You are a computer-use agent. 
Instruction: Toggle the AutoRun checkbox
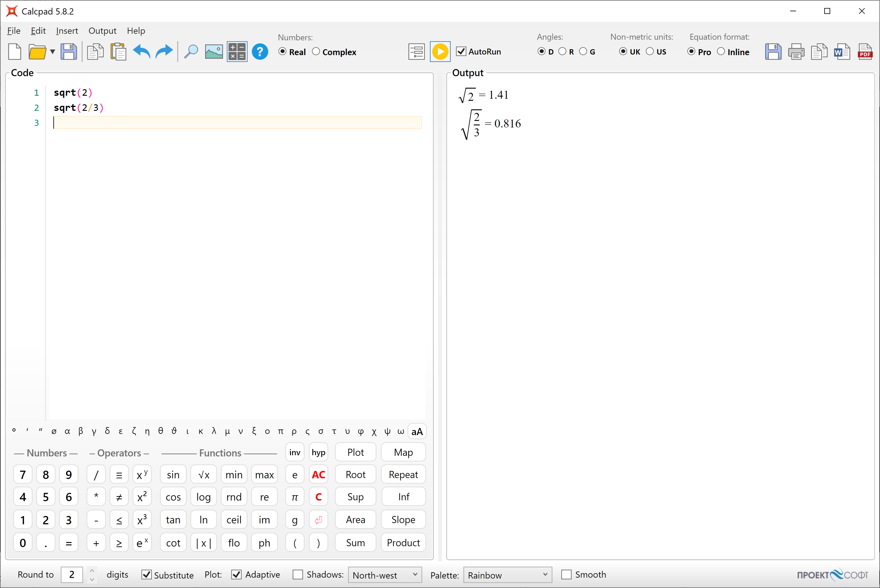479,52
